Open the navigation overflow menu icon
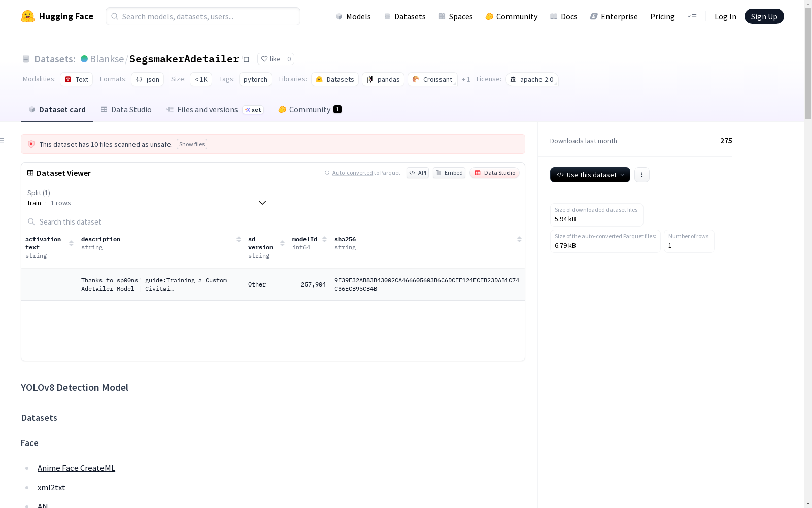Screen dimensions: 812x508 (x=692, y=16)
